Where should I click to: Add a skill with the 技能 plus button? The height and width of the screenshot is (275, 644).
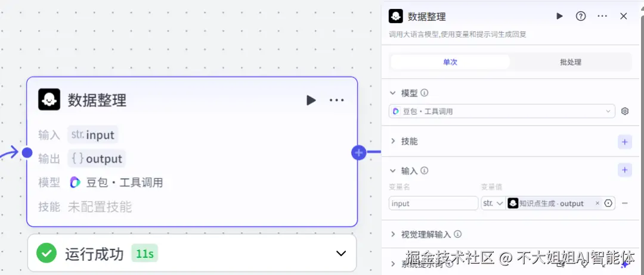pyautogui.click(x=625, y=142)
